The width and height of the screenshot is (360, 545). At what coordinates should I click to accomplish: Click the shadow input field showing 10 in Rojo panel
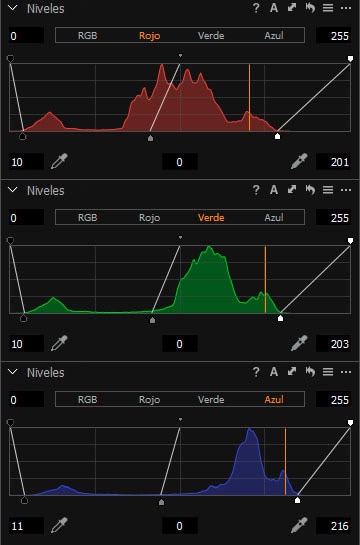point(26,162)
